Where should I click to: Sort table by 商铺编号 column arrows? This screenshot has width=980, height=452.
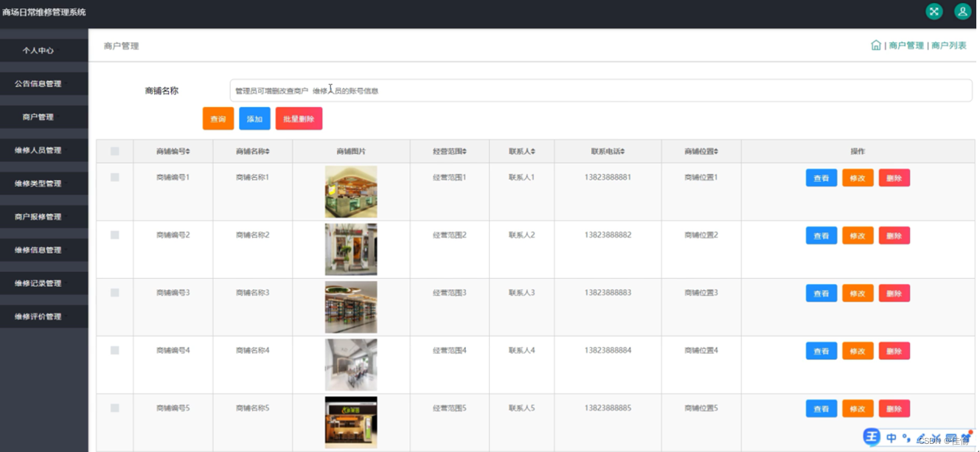point(188,151)
